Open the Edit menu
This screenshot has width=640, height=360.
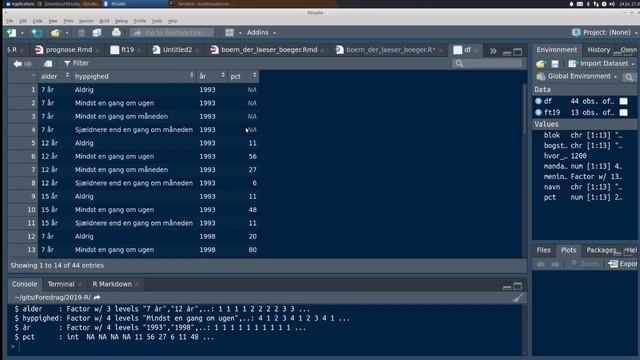(x=23, y=21)
